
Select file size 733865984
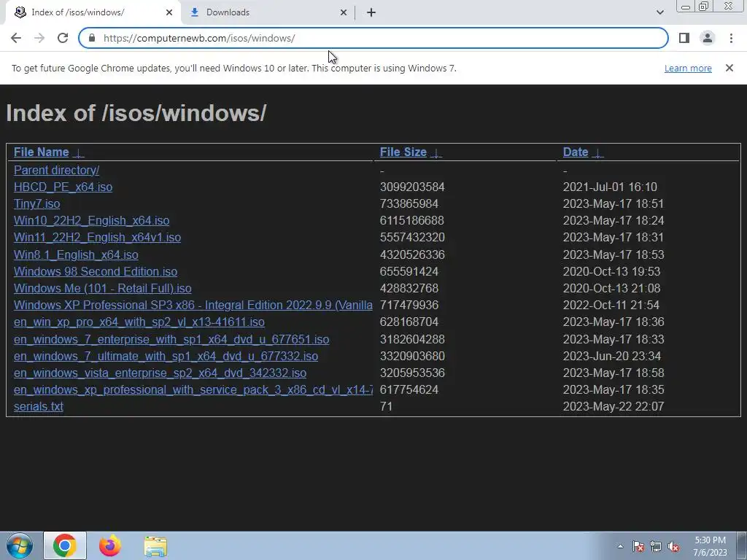coord(409,204)
